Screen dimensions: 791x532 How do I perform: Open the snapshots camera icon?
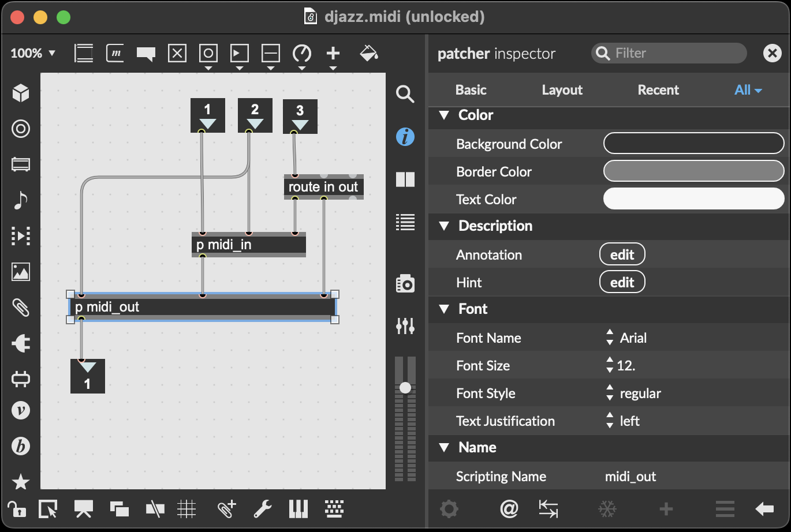tap(405, 284)
